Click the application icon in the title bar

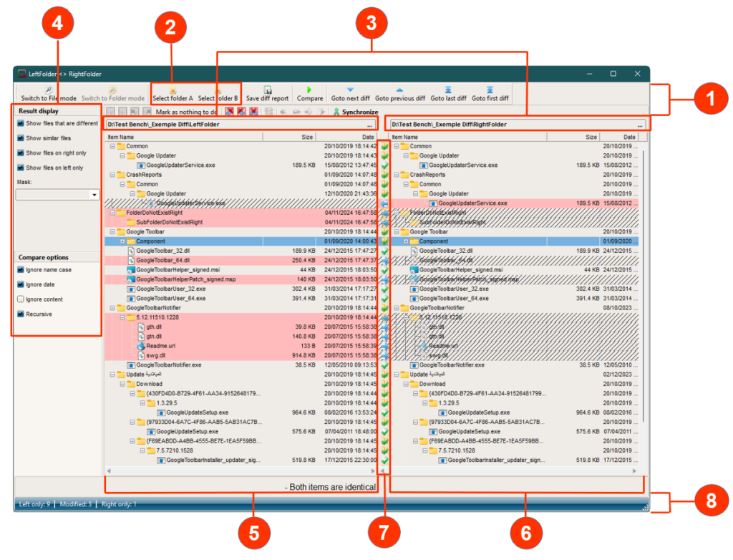(21, 74)
